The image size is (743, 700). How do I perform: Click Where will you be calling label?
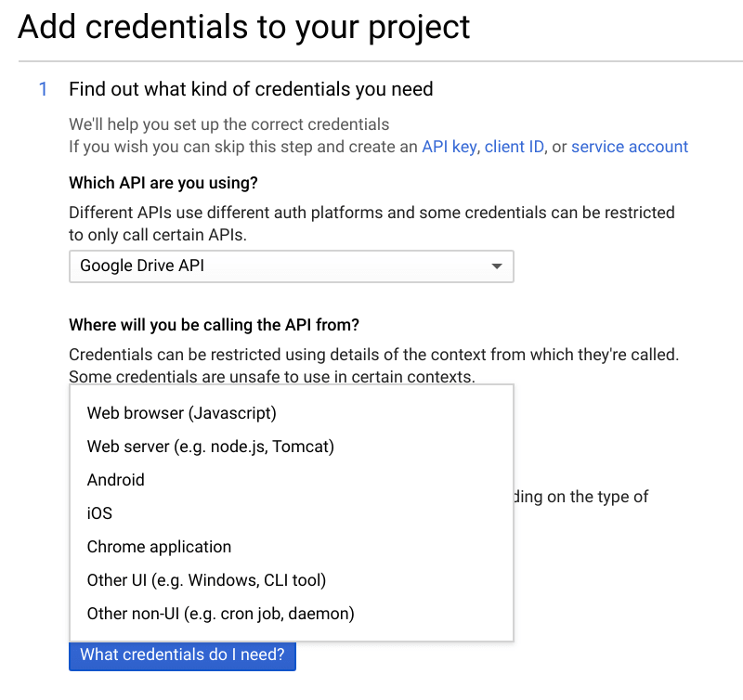(215, 325)
